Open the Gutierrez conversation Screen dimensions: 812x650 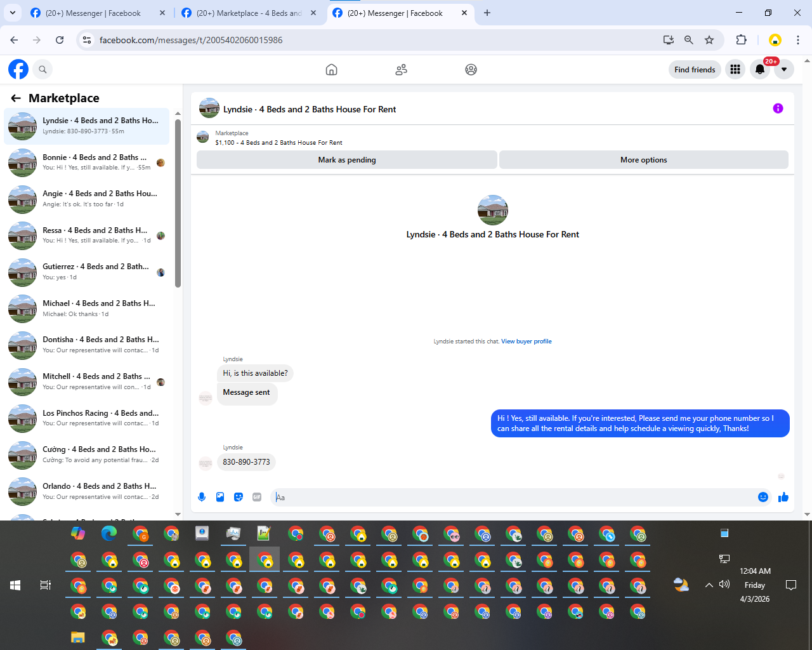(87, 272)
